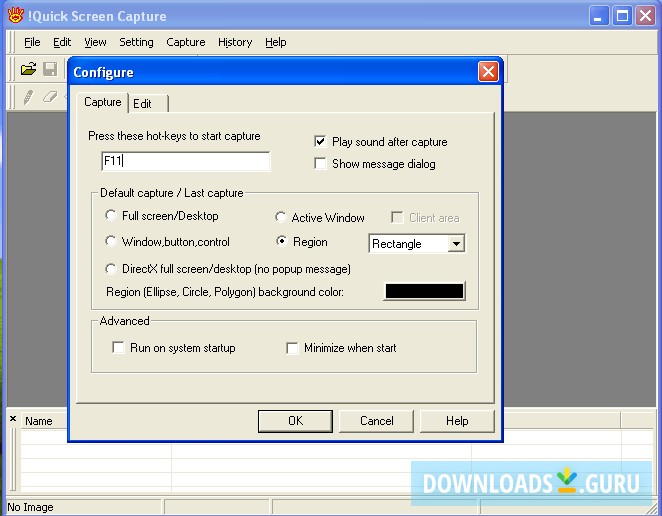Viewport: 662px width, 516px height.
Task: Check Minimize when start option
Action: click(292, 348)
